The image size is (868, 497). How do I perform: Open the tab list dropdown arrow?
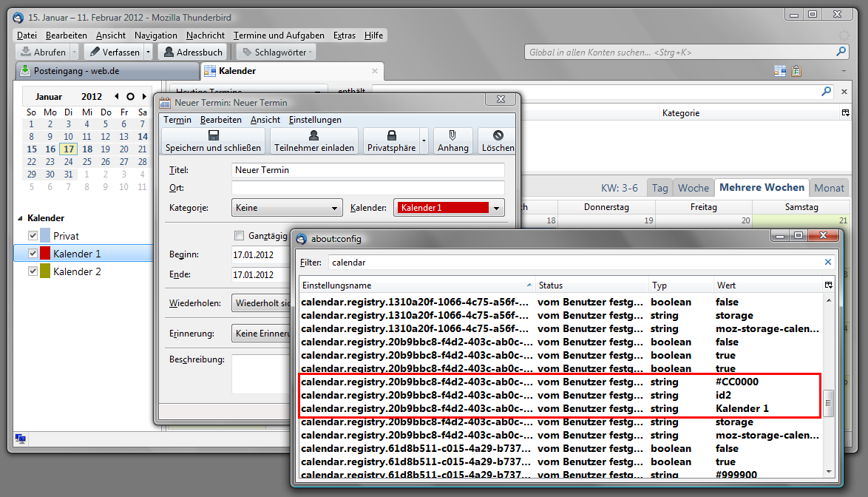[844, 71]
